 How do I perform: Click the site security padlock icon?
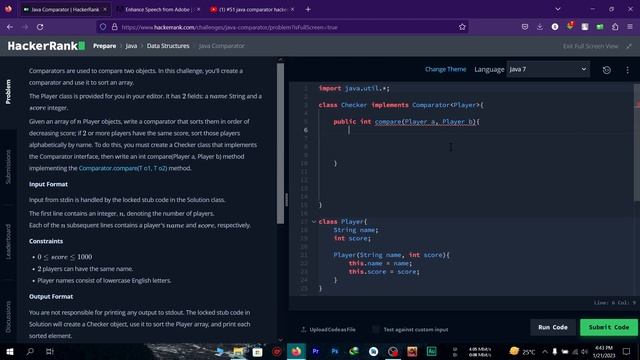tap(115, 27)
